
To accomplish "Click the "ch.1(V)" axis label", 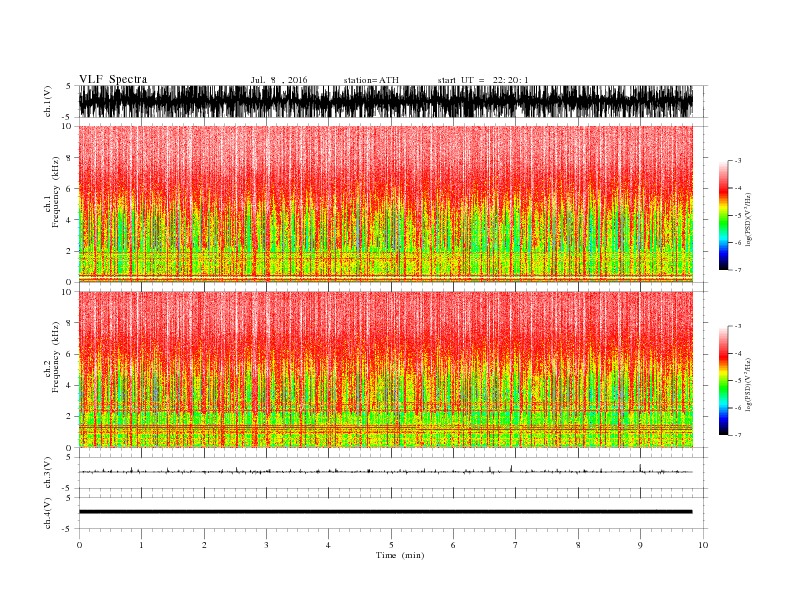I will coord(48,101).
